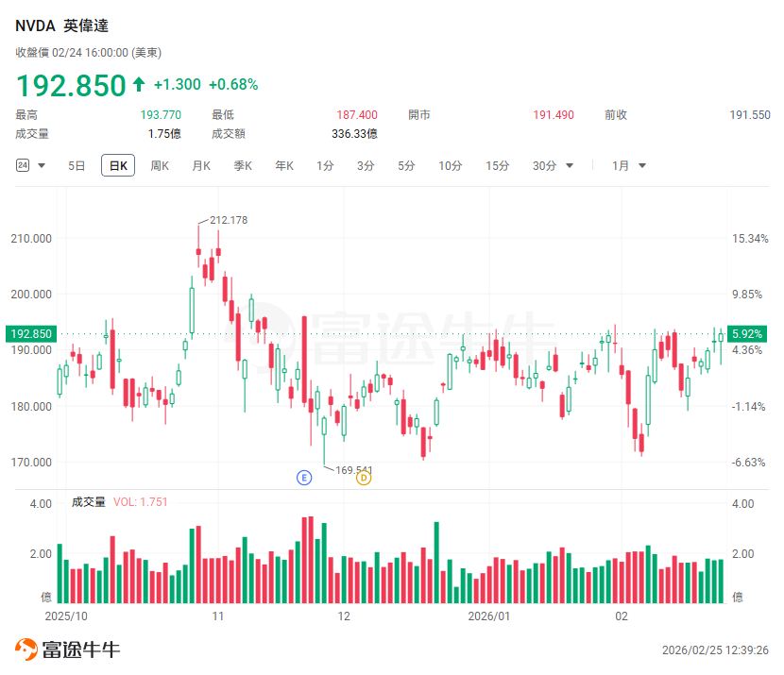Open the 30分 interval dropdown arrow
Image resolution: width=784 pixels, height=675 pixels.
pyautogui.click(x=570, y=166)
